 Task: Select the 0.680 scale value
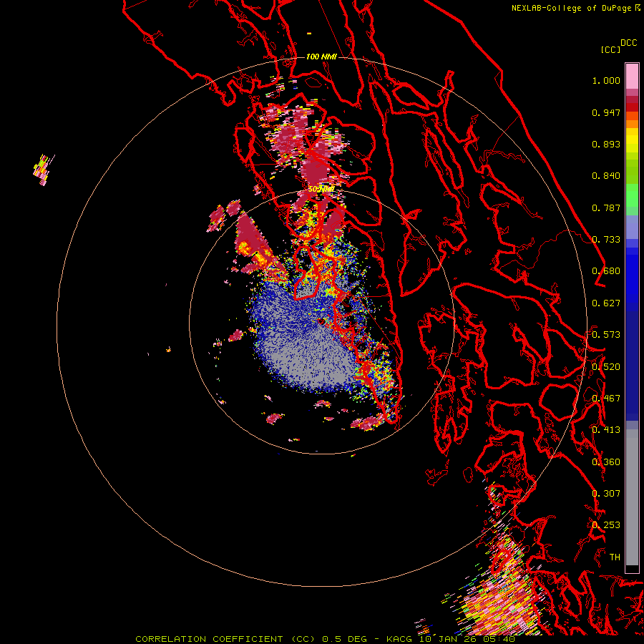coord(606,271)
